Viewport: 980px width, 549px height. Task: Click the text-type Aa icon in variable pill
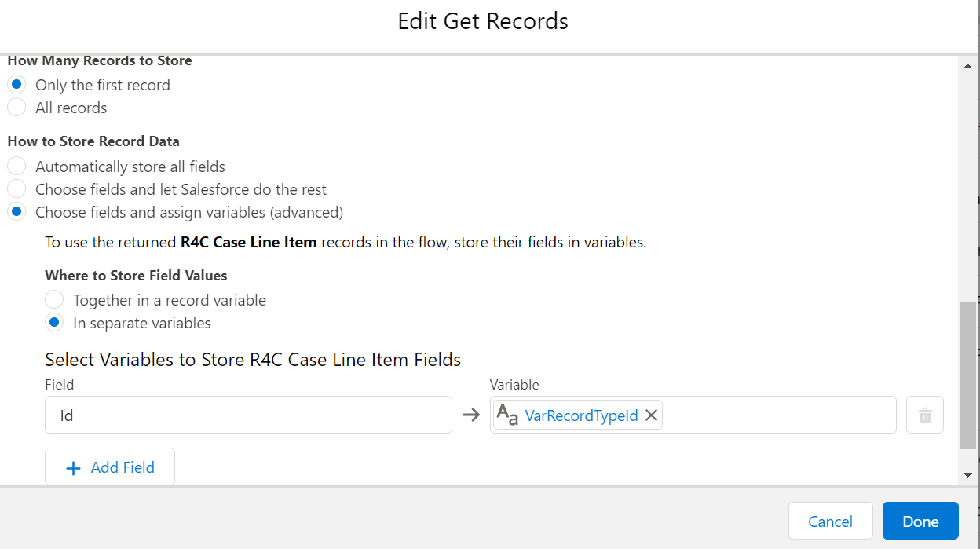coord(508,415)
